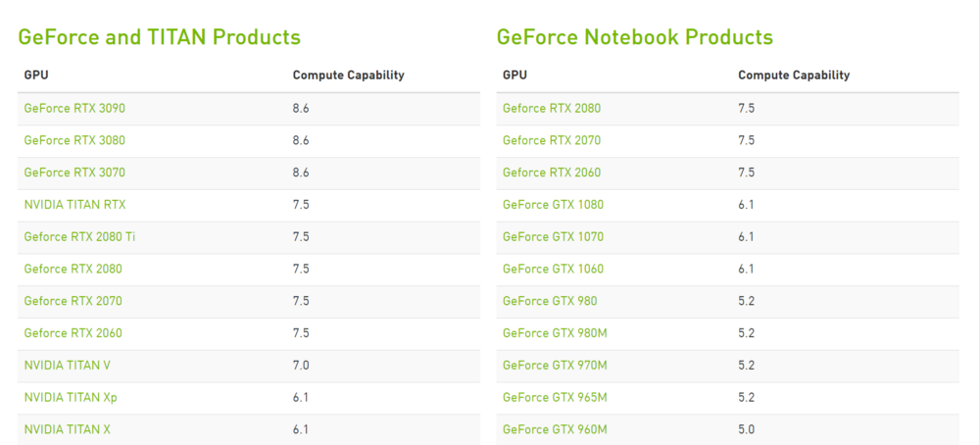Open the GeForce GTX 965M link
The height and width of the screenshot is (445, 980).
coord(555,397)
